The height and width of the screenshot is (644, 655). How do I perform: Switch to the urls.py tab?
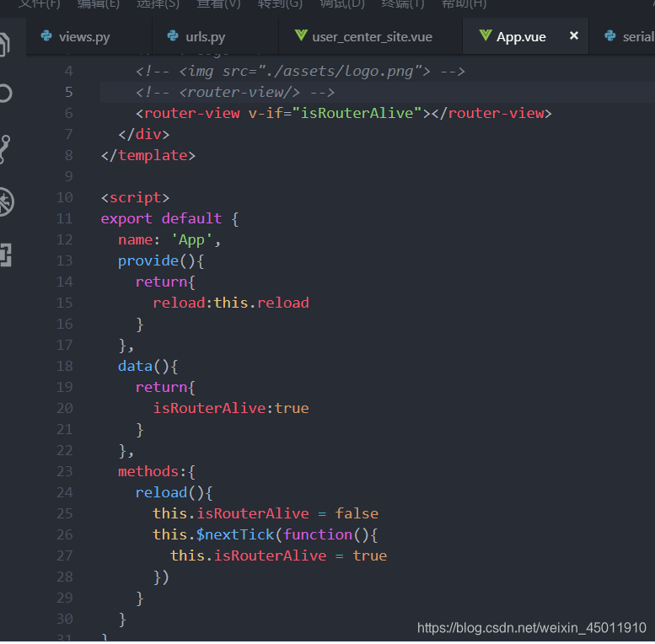point(215,37)
